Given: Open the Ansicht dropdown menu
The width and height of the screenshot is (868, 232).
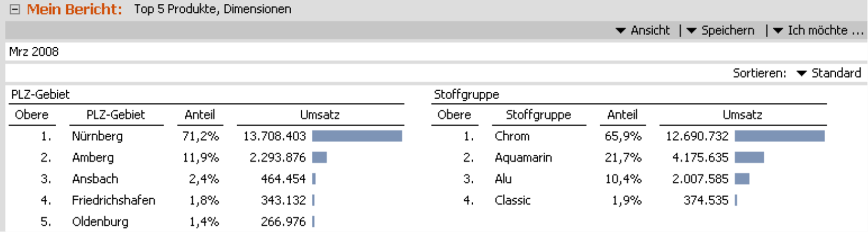Looking at the screenshot, I should (x=643, y=31).
